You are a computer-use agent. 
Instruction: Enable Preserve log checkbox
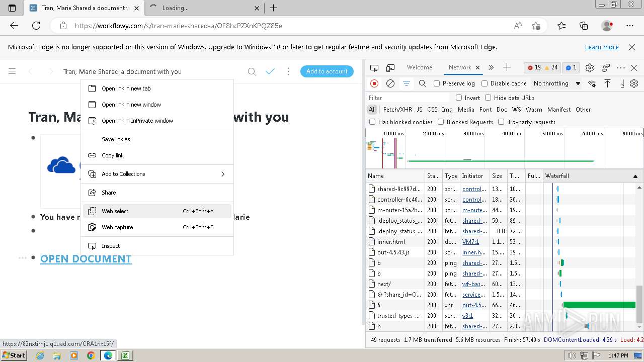437,83
